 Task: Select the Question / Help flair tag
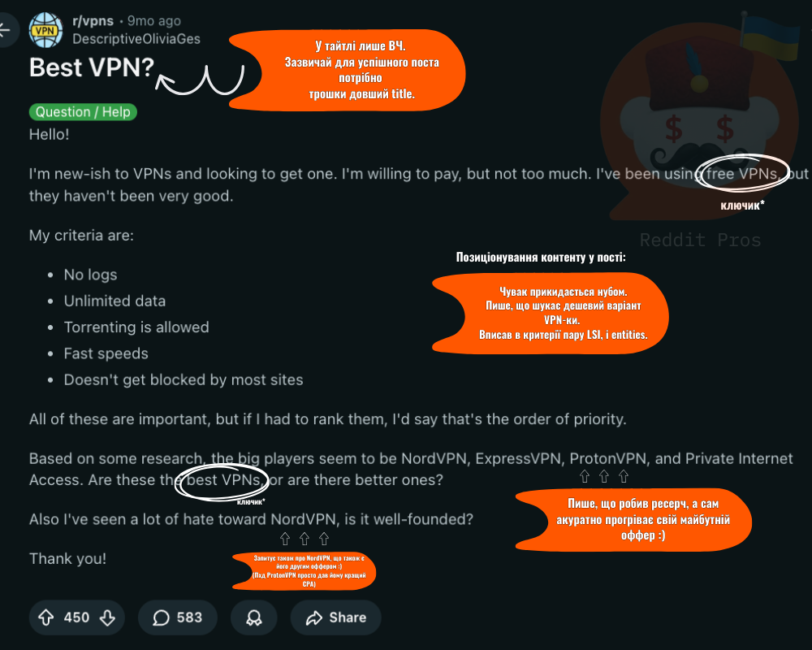pyautogui.click(x=83, y=112)
